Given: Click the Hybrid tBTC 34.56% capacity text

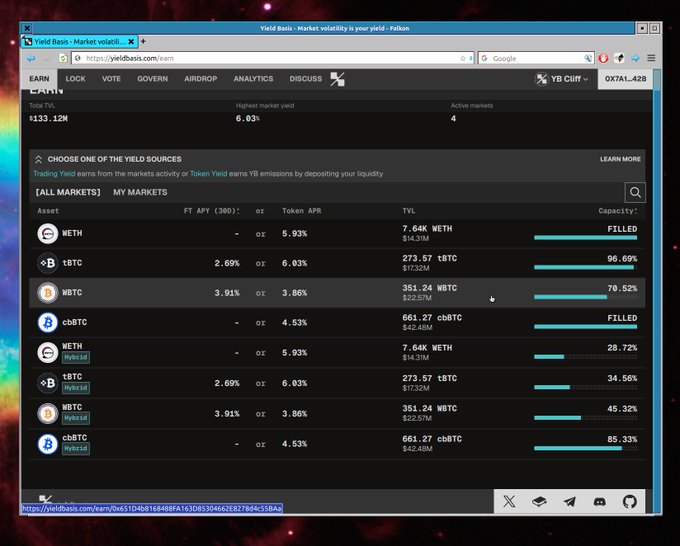Looking at the screenshot, I should pyautogui.click(x=622, y=379).
